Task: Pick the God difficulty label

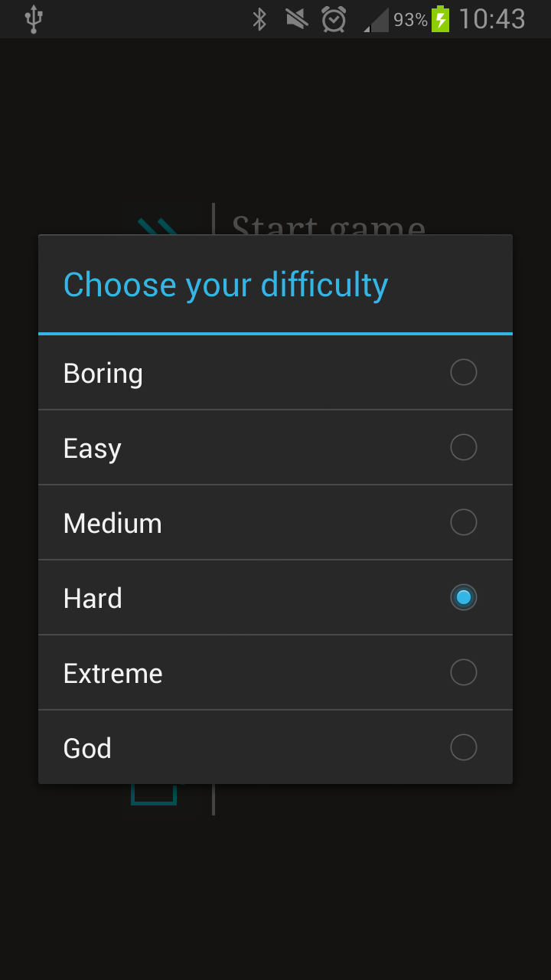Action: click(87, 749)
